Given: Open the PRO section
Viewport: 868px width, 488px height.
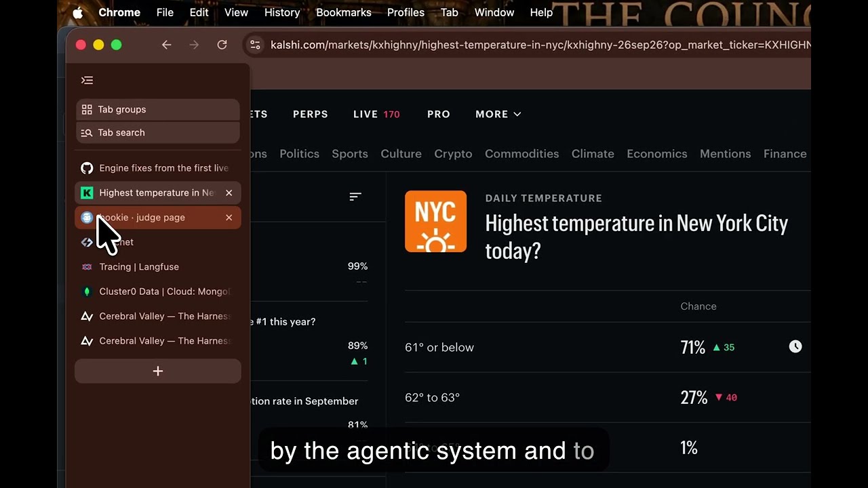Looking at the screenshot, I should coord(439,114).
